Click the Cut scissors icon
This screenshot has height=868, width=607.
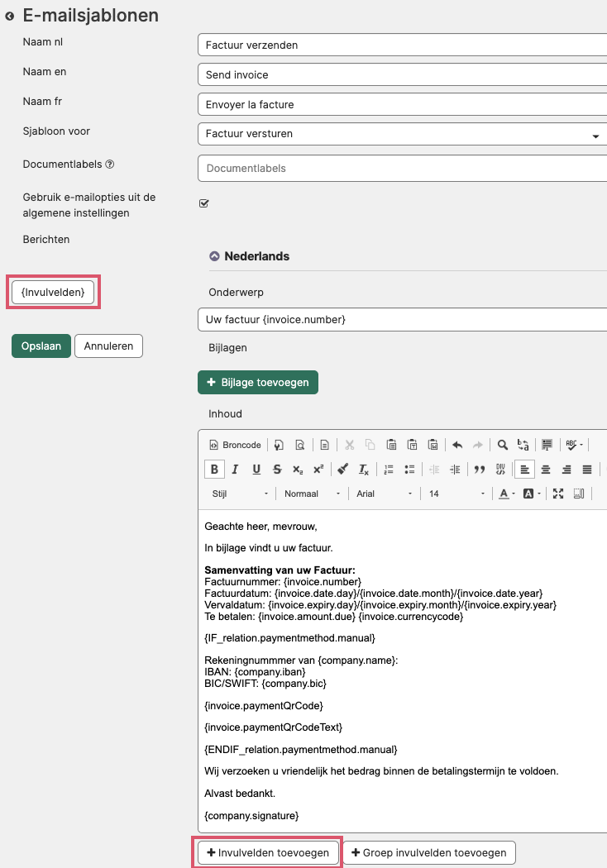[350, 445]
